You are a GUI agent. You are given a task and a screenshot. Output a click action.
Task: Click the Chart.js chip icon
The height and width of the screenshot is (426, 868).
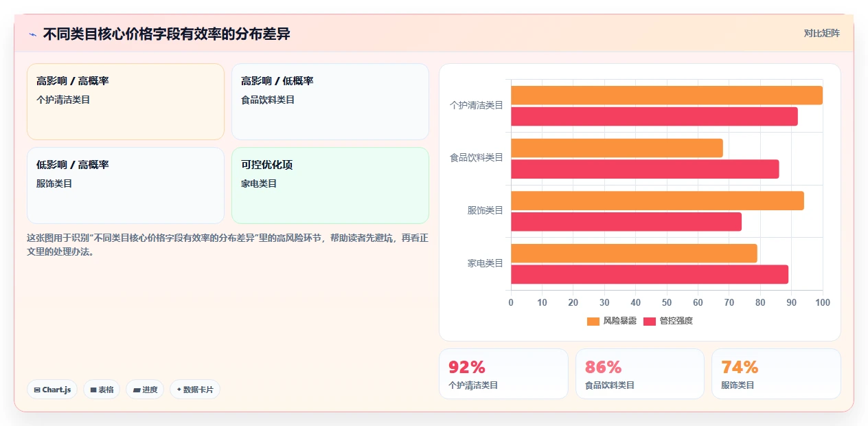point(37,390)
